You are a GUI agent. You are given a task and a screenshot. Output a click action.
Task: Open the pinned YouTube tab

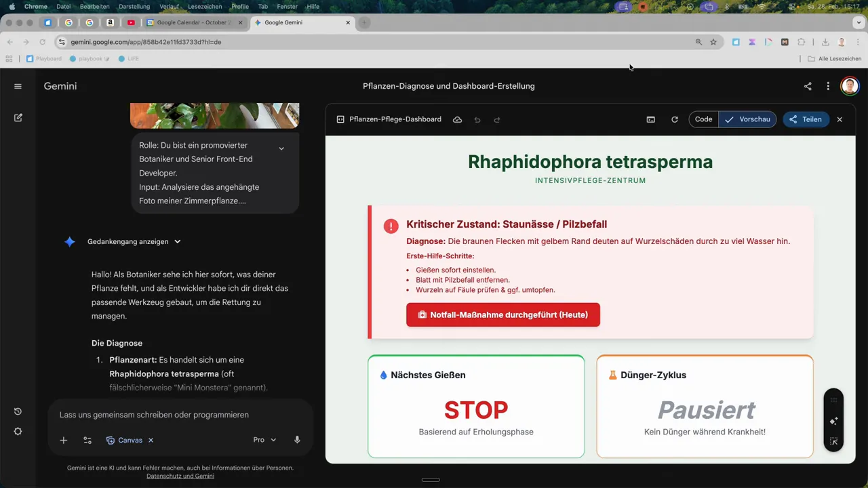(131, 22)
